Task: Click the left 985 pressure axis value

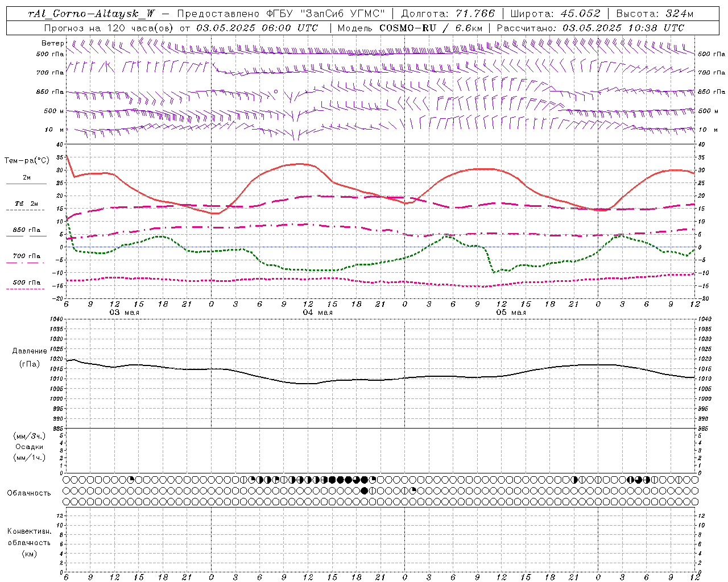Action: tap(57, 429)
